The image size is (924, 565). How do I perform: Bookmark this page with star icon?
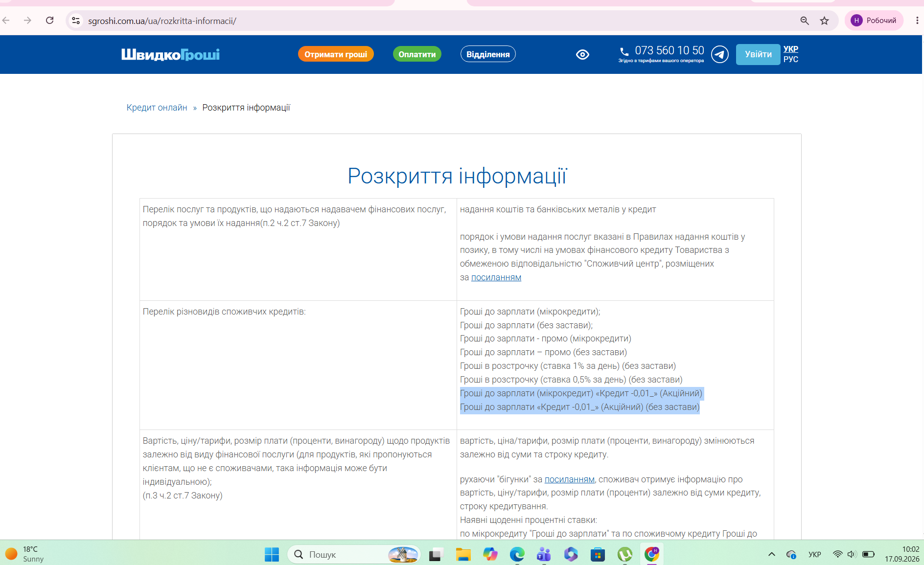coord(825,21)
